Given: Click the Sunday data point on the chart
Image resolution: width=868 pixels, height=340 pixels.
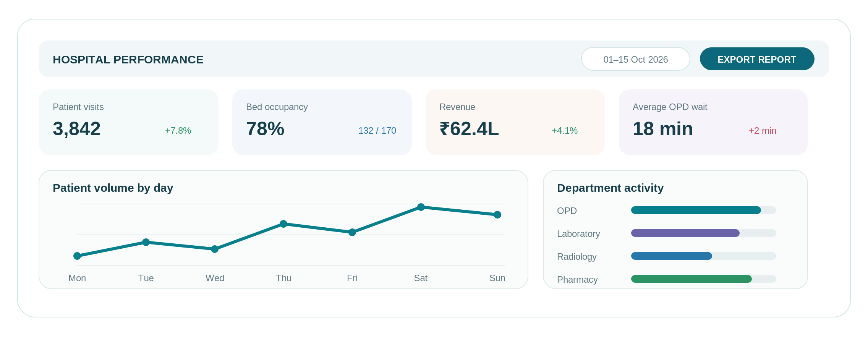Looking at the screenshot, I should point(497,215).
